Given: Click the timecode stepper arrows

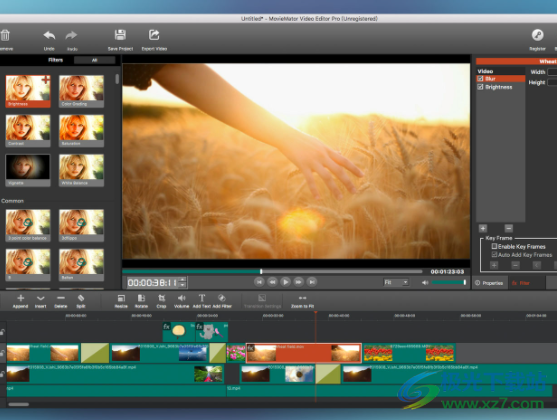Looking at the screenshot, I should tap(182, 282).
